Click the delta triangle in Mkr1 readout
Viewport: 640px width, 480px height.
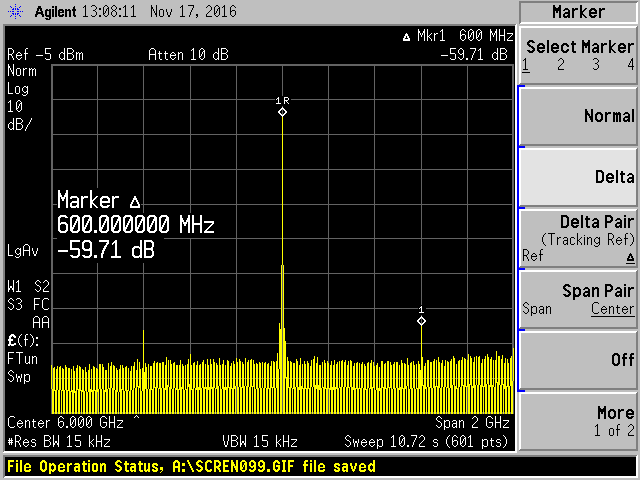(404, 37)
